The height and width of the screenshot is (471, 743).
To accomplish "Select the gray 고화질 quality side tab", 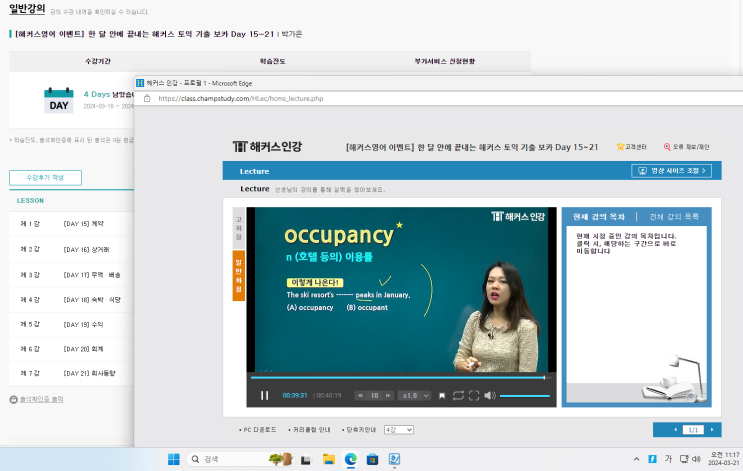I will point(238,228).
